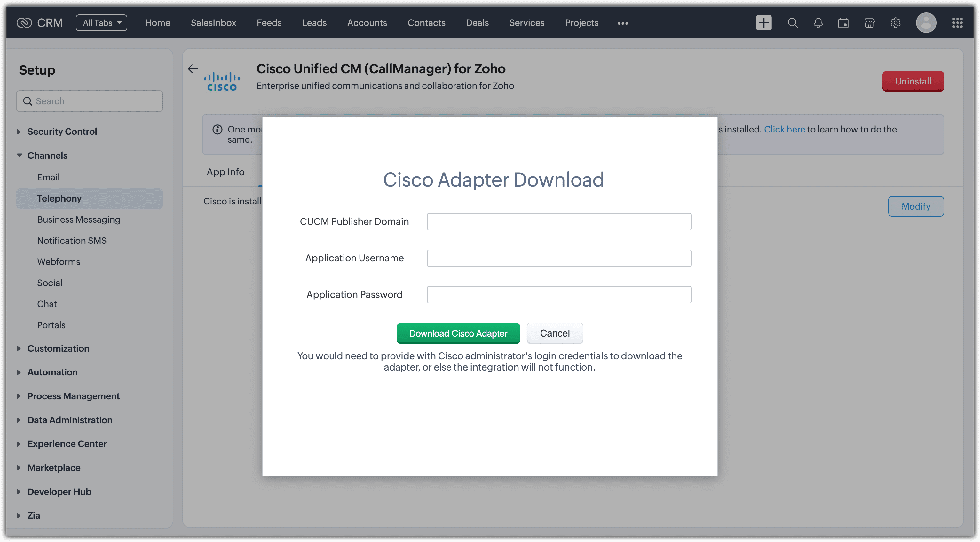Expand the Customization section
Image resolution: width=980 pixels, height=542 pixels.
click(58, 348)
